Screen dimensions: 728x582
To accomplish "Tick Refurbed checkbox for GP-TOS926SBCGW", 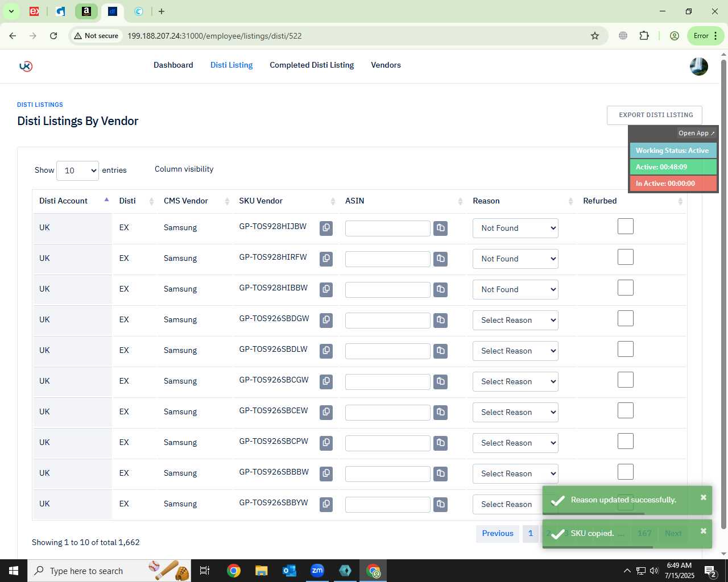I will point(626,380).
